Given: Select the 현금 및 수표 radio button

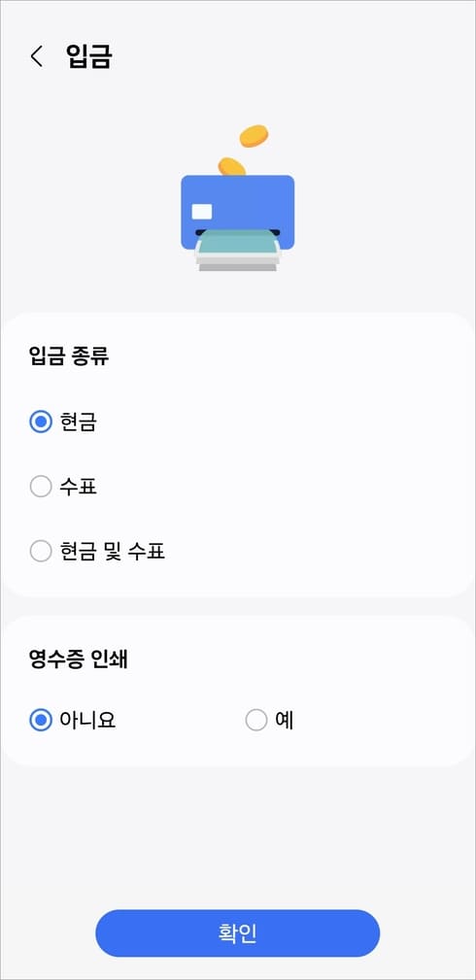Looking at the screenshot, I should click(41, 552).
